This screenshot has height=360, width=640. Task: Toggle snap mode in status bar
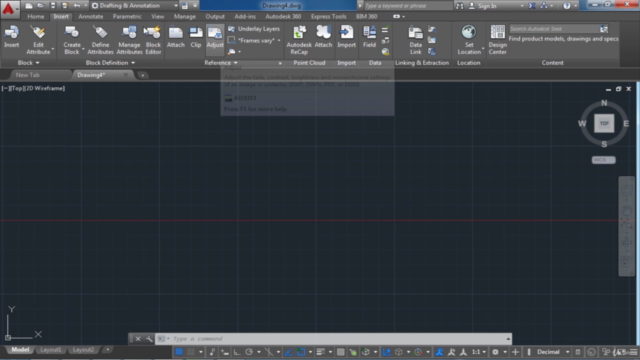(x=191, y=352)
